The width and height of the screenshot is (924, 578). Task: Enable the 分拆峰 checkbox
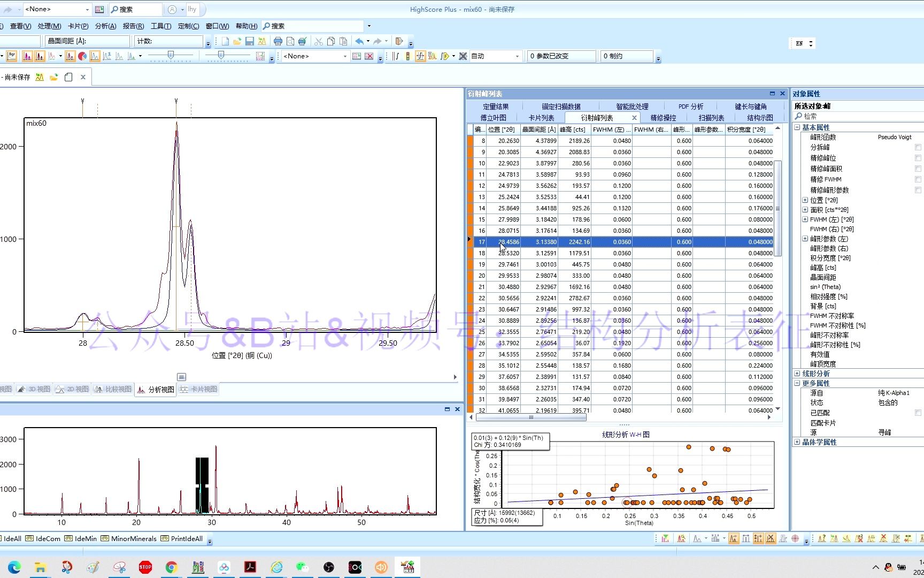[918, 147]
